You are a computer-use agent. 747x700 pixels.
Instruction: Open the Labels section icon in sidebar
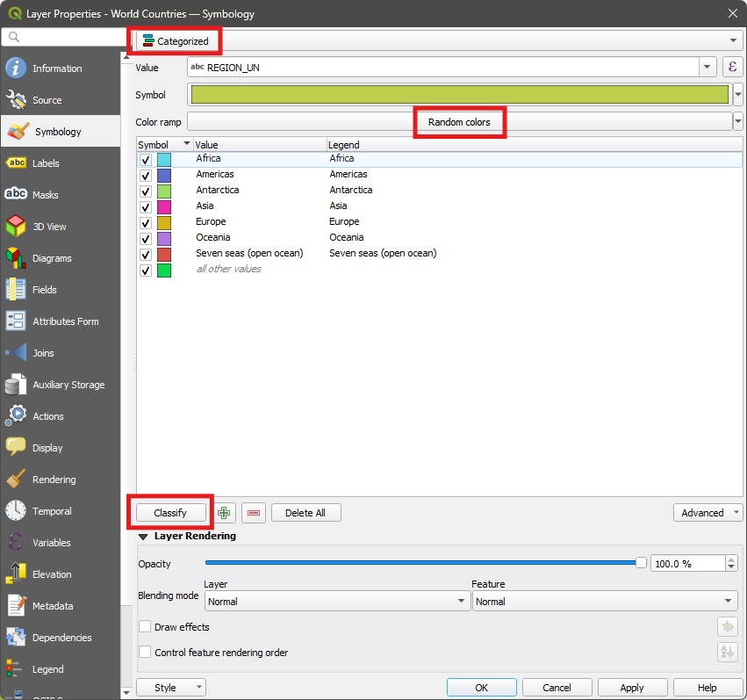tap(16, 163)
